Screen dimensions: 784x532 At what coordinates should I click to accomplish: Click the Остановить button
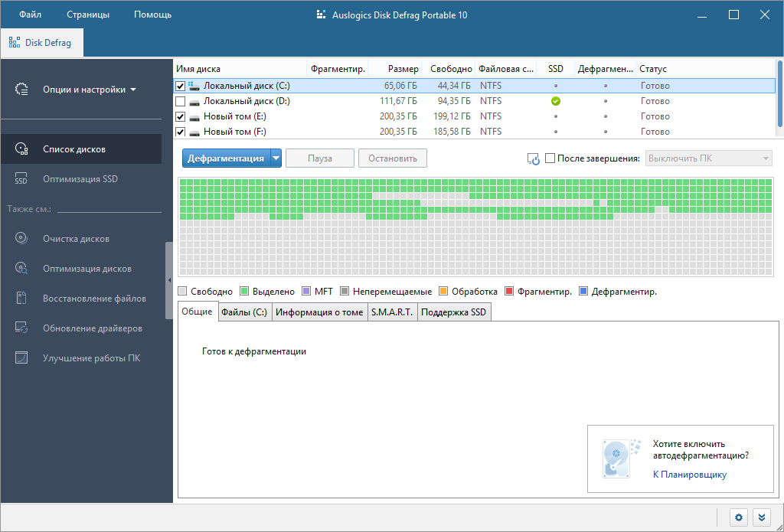(393, 158)
